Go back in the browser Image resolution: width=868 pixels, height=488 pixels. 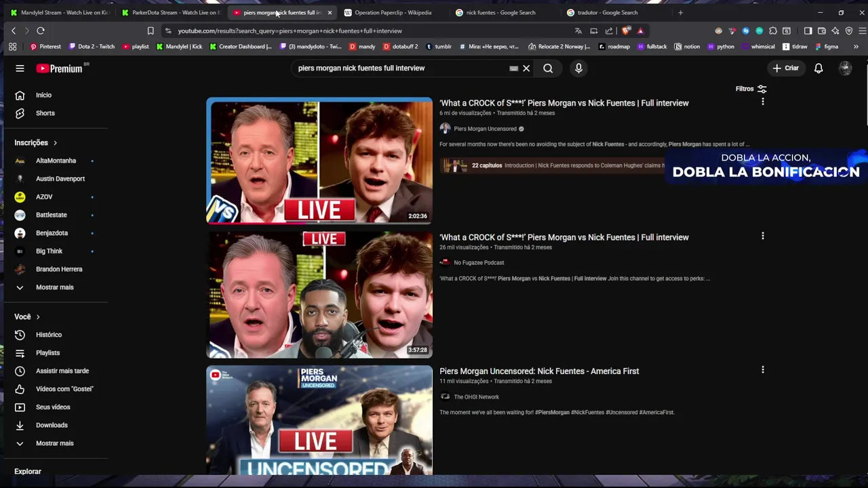(x=14, y=30)
